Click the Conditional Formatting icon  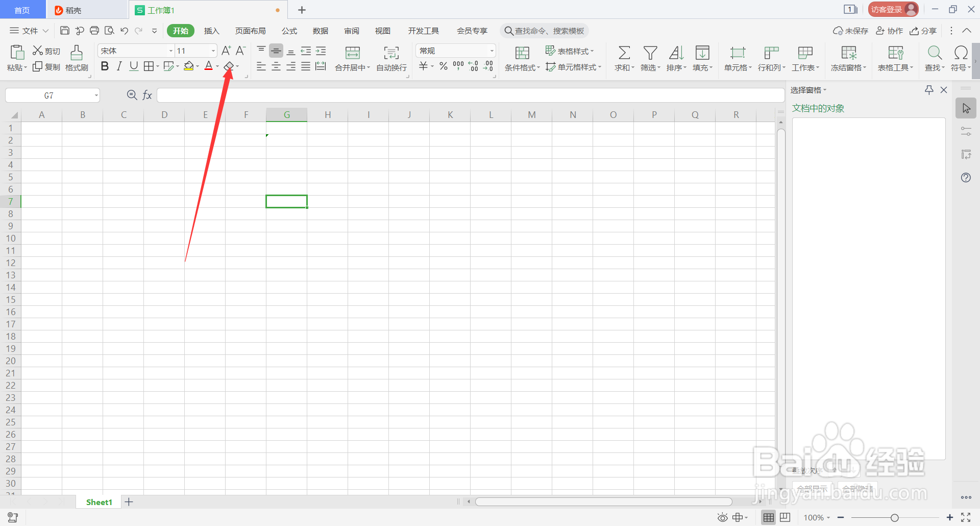click(522, 53)
